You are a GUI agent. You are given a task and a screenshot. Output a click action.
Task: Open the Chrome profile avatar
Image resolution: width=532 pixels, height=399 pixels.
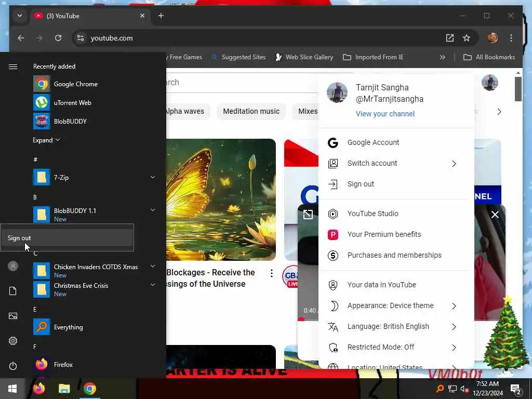tap(493, 37)
